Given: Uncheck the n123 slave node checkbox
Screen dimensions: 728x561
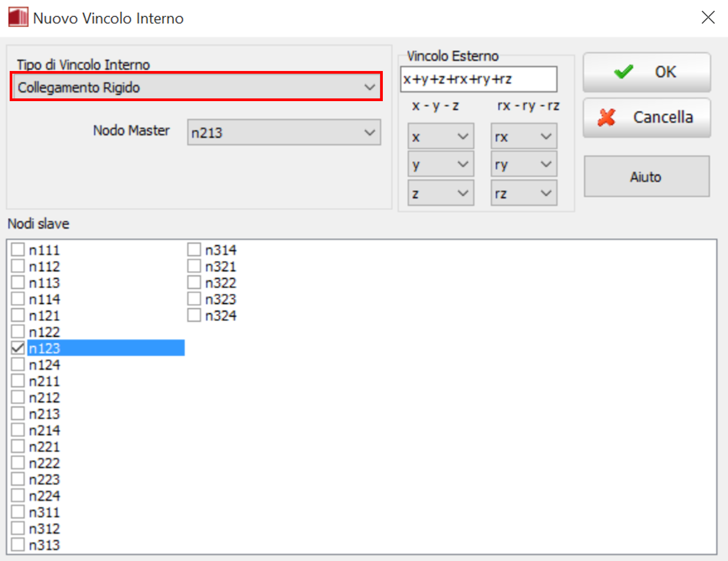Looking at the screenshot, I should click(18, 348).
